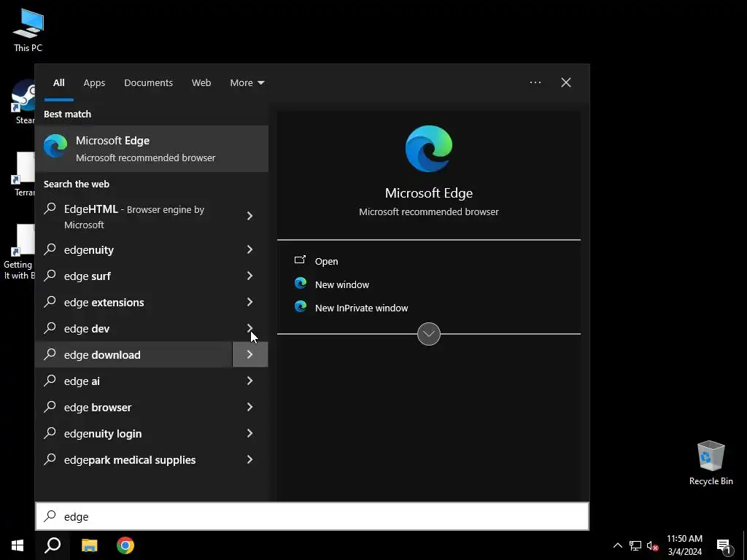
Task: Click Open in the Edge actions
Action: click(326, 262)
